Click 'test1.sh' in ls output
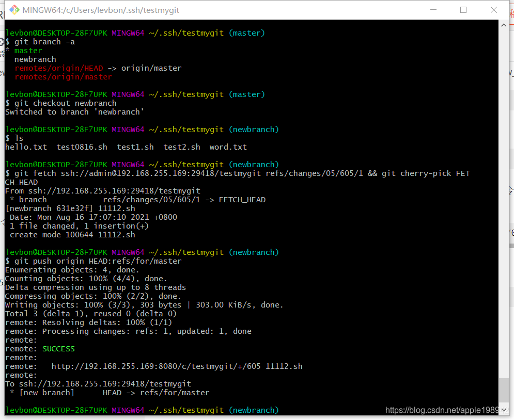This screenshot has height=420, width=514. (135, 147)
